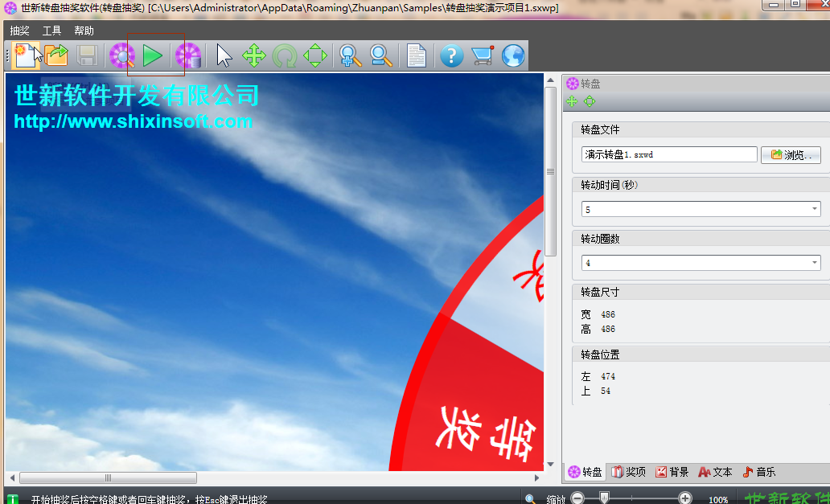Click the zoom slider minus button
The image size is (830, 504).
click(577, 498)
